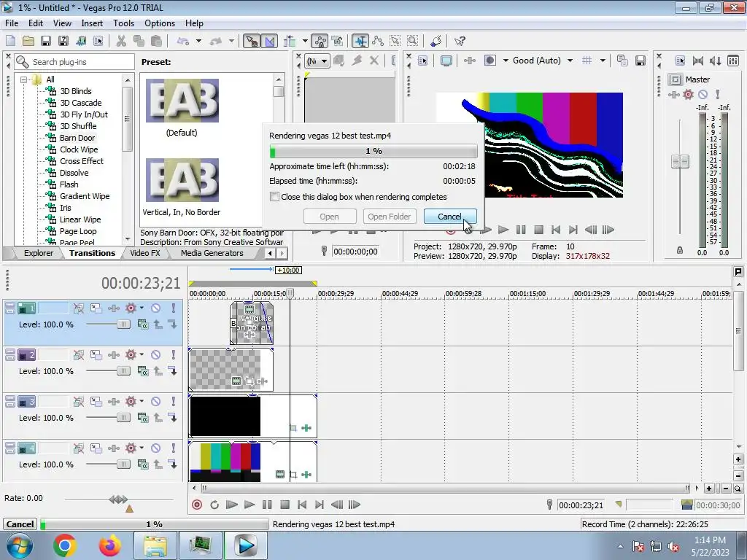Switch to the Media Generators tab
The height and width of the screenshot is (560, 747).
[212, 253]
